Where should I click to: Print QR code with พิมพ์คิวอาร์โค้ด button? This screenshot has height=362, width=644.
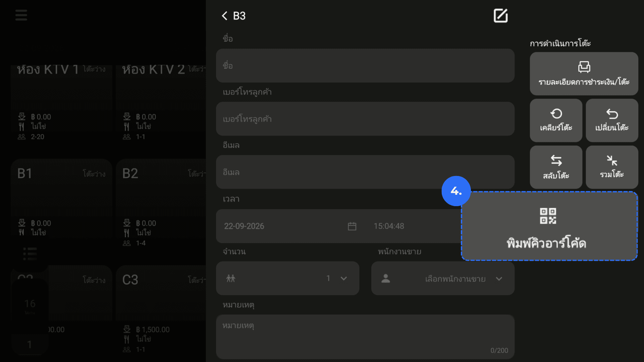point(549,226)
